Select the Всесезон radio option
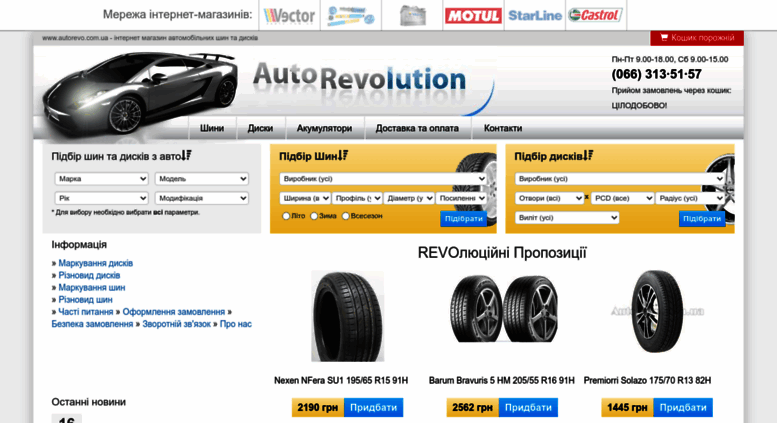This screenshot has height=423, width=777. 346,216
